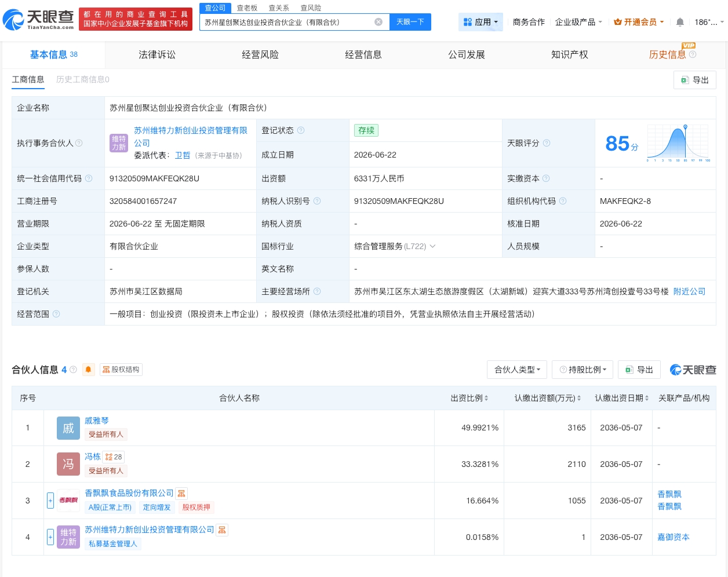Open 嘉御资本 related institution link
Screen dimensions: 728x577
(674, 537)
